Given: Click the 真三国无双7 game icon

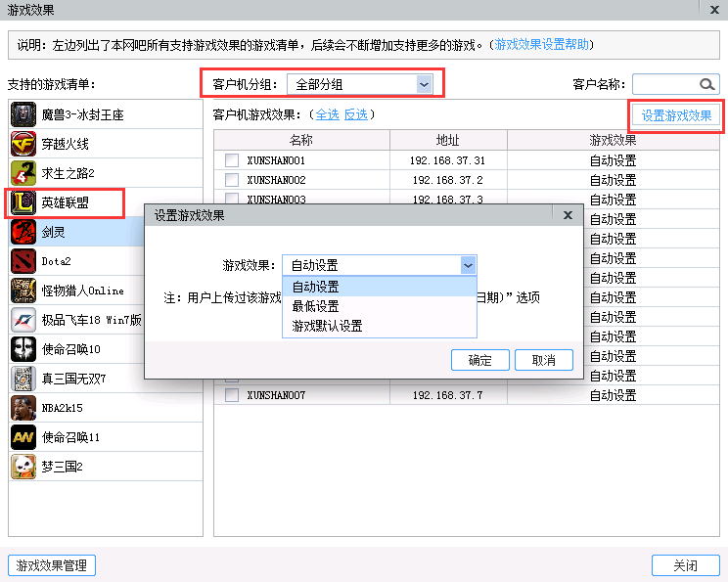Looking at the screenshot, I should point(23,379).
